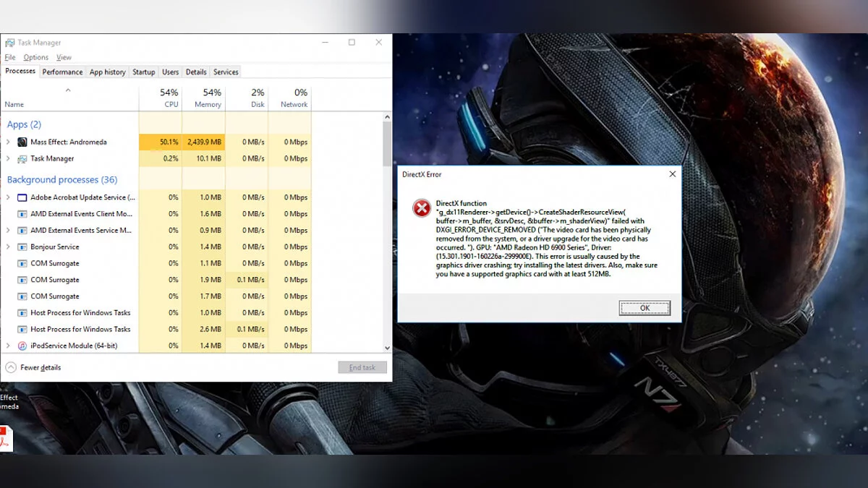
Task: Click the Adobe Acrobat Update Service icon
Action: point(22,197)
